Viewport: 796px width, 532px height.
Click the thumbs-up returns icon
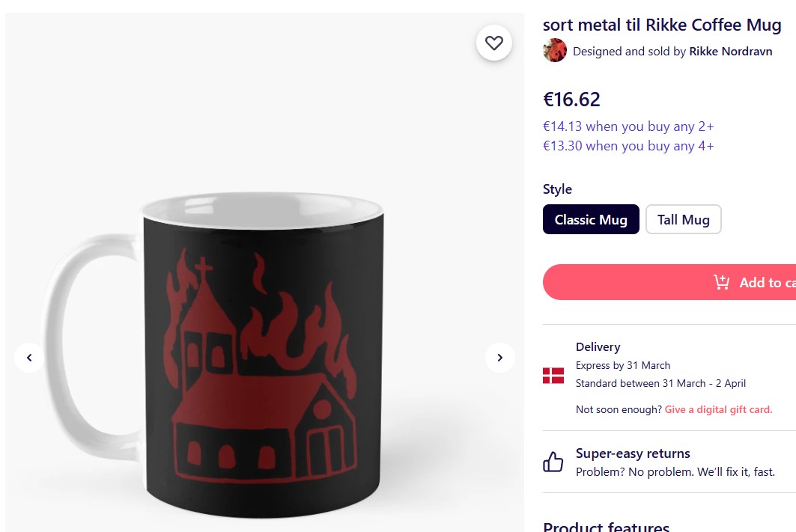[553, 462]
